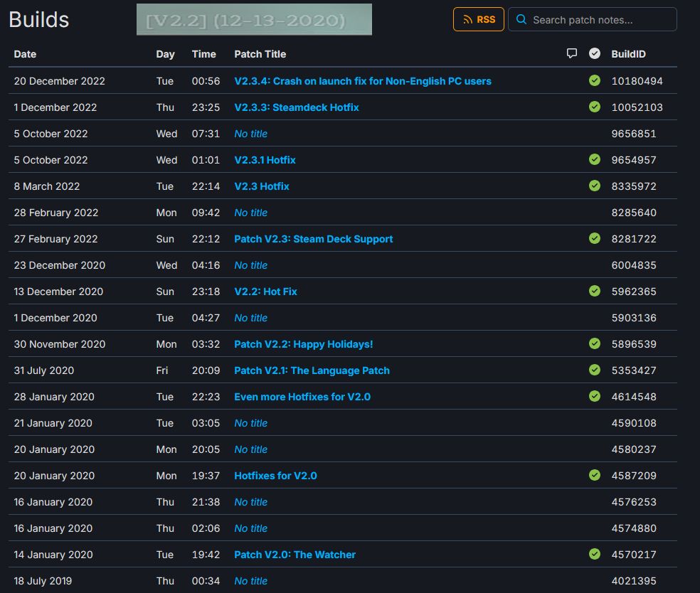Open No title build from 18 July 2019
This screenshot has height=593, width=700.
point(251,582)
